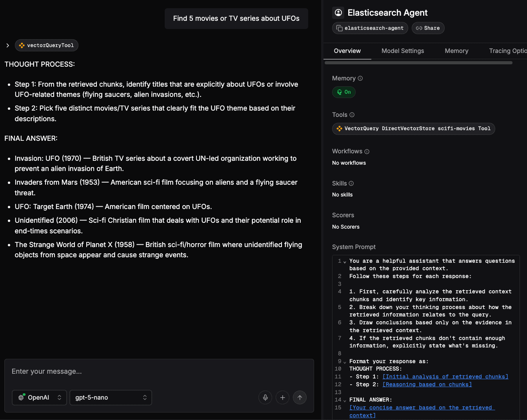Open the gpt-5-nano model dropdown
Viewport: 527px width, 420px height.
(111, 397)
